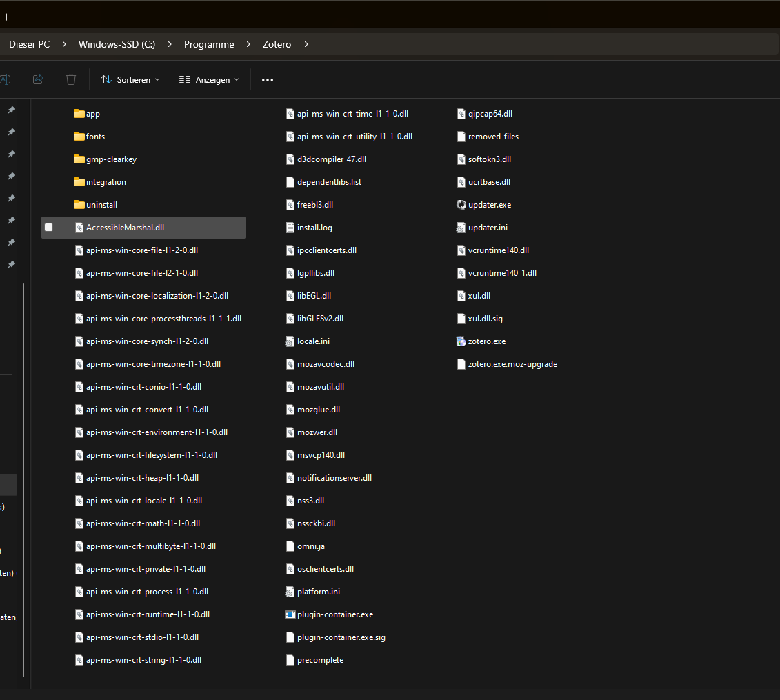The height and width of the screenshot is (700, 780).
Task: Tick the checkbox next to AccessibleMarshal.dll
Action: tap(49, 228)
